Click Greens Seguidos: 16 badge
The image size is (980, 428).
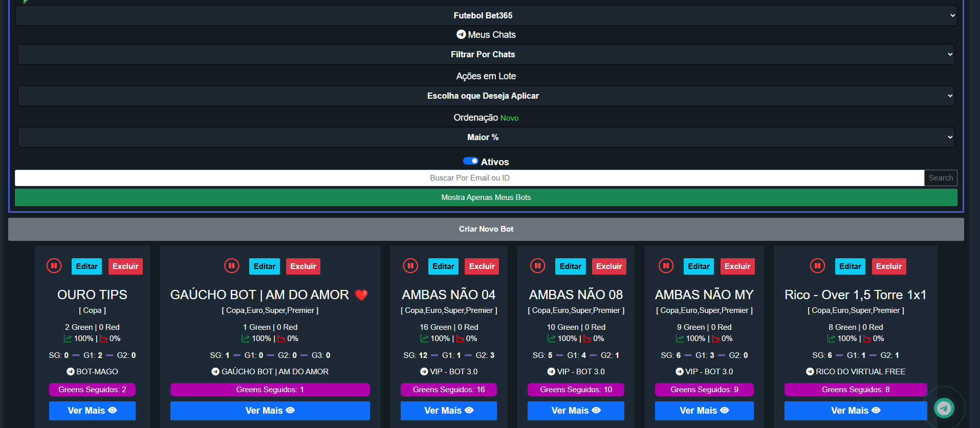tap(449, 390)
